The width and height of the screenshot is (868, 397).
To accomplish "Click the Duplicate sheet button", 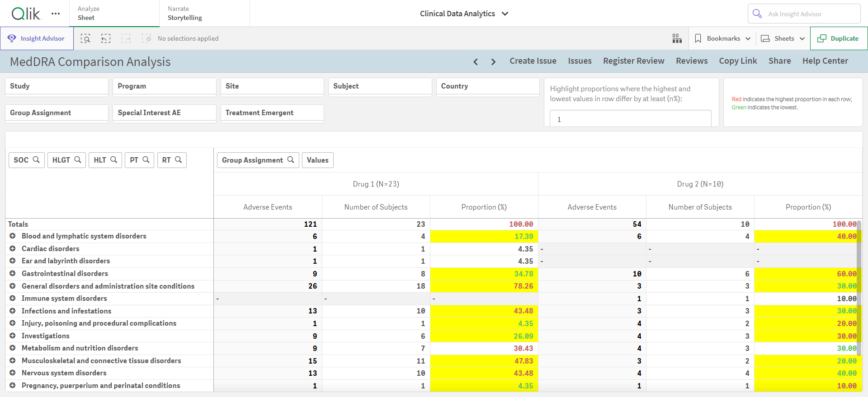I will 839,38.
